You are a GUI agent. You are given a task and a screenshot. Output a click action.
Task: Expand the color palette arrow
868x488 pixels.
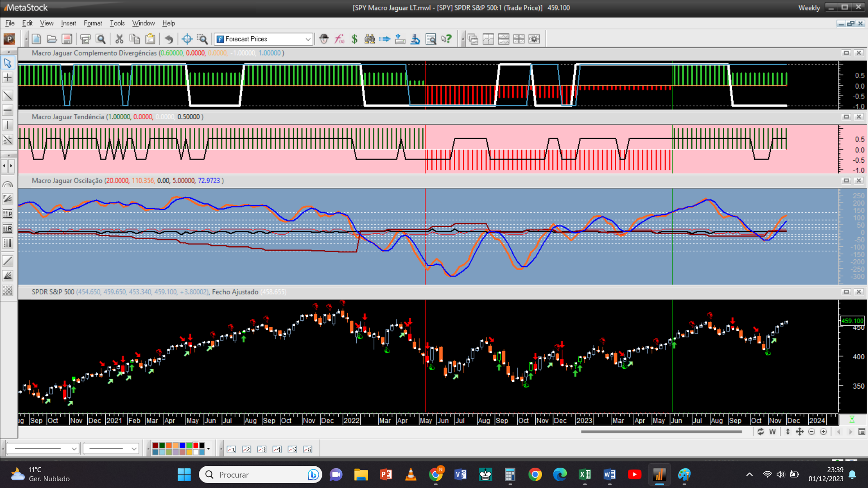[x=208, y=449]
